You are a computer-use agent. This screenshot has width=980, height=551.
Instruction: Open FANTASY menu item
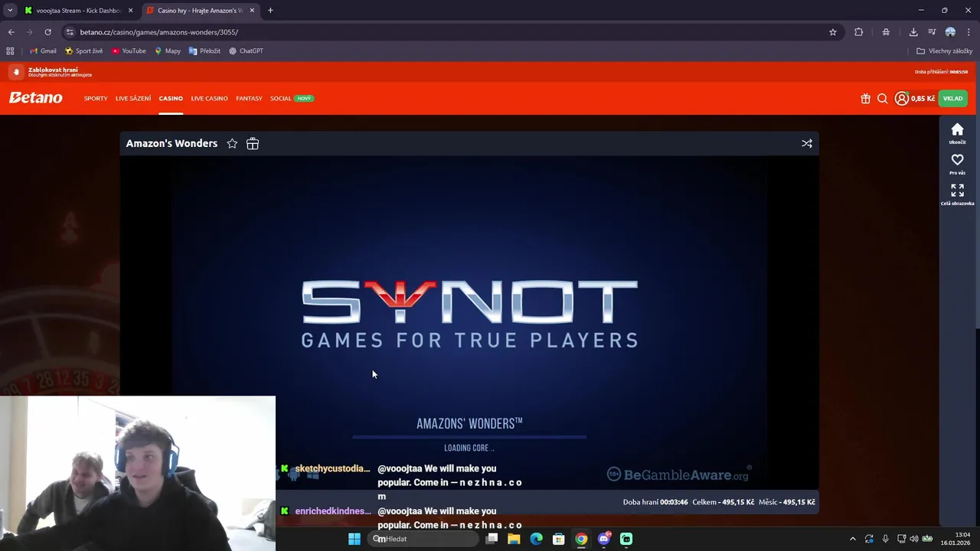tap(249, 98)
